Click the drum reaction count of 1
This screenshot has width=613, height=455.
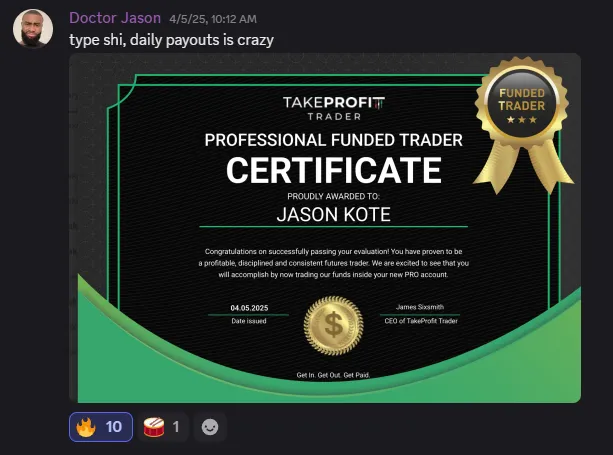176,427
